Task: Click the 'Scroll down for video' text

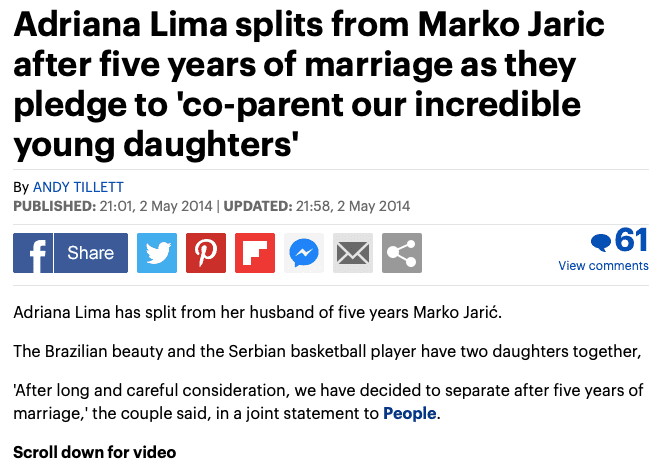Action: [x=95, y=453]
